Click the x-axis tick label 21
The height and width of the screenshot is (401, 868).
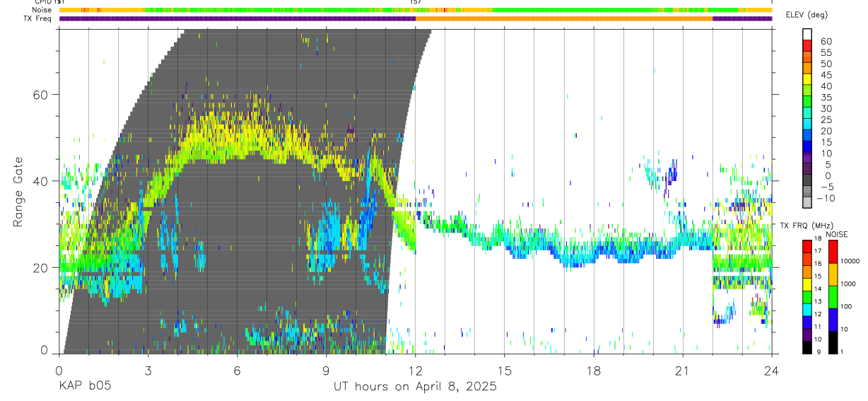(x=683, y=371)
